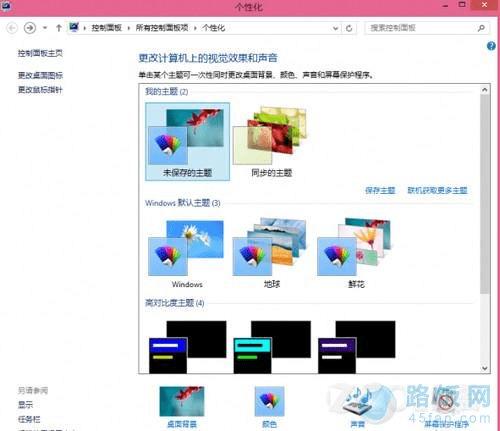Go up one level with Up arrow
Screen dimensions: 500x431
tap(59, 28)
